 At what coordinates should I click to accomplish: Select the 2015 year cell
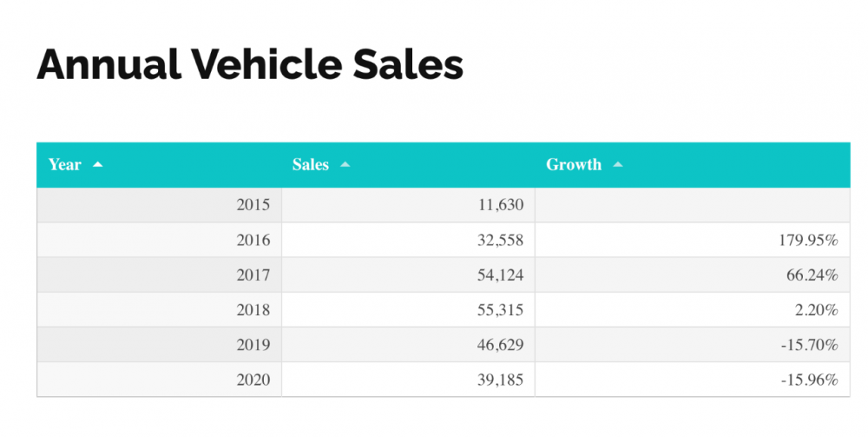(253, 205)
